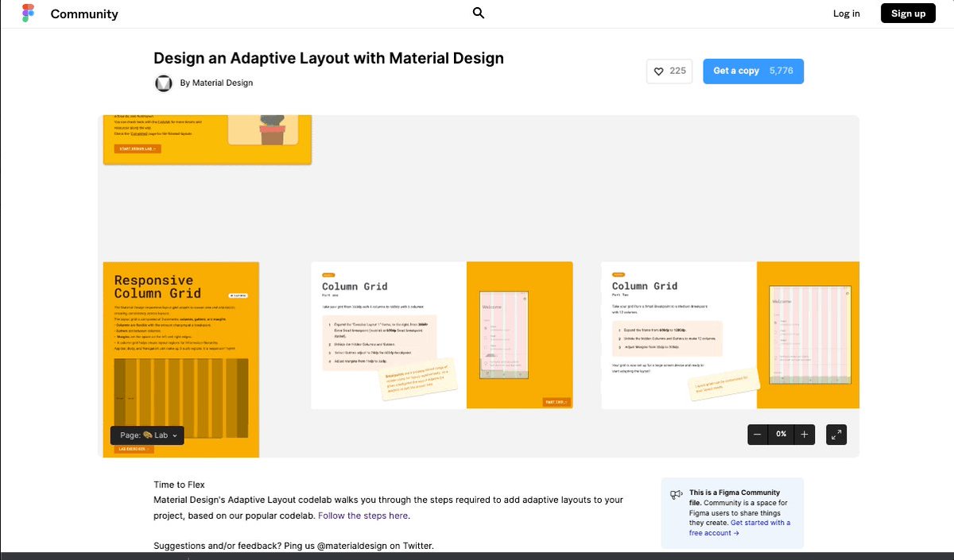Select Log in from the top bar

coord(846,13)
